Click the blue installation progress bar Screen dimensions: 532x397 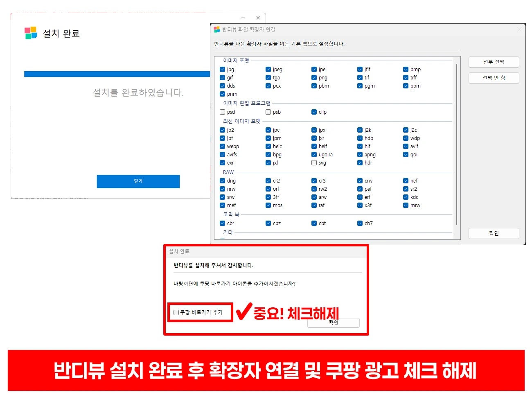[117, 74]
